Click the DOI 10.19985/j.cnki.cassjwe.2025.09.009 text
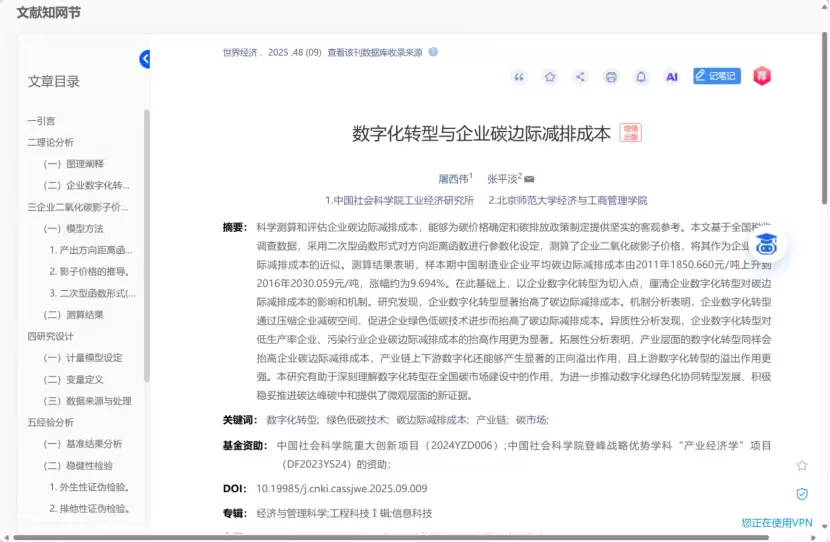 click(342, 489)
